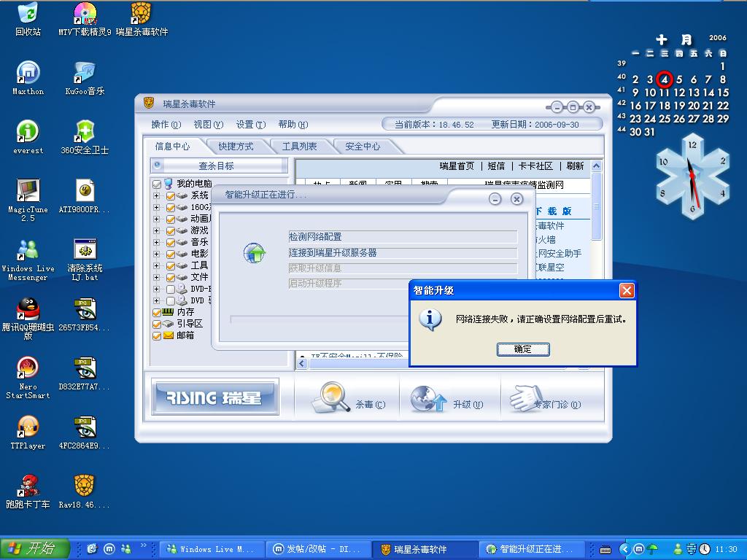747x560 pixels.
Task: Expand the 160G drive tree node
Action: (x=156, y=207)
